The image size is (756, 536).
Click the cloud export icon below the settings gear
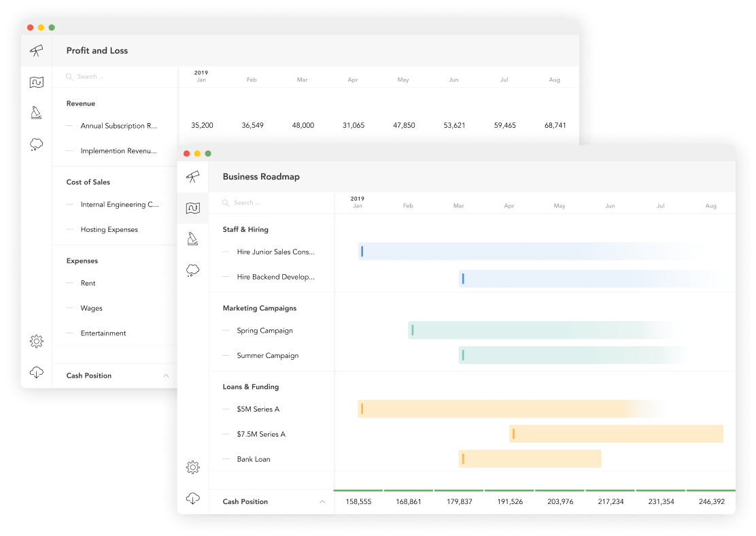(x=192, y=498)
